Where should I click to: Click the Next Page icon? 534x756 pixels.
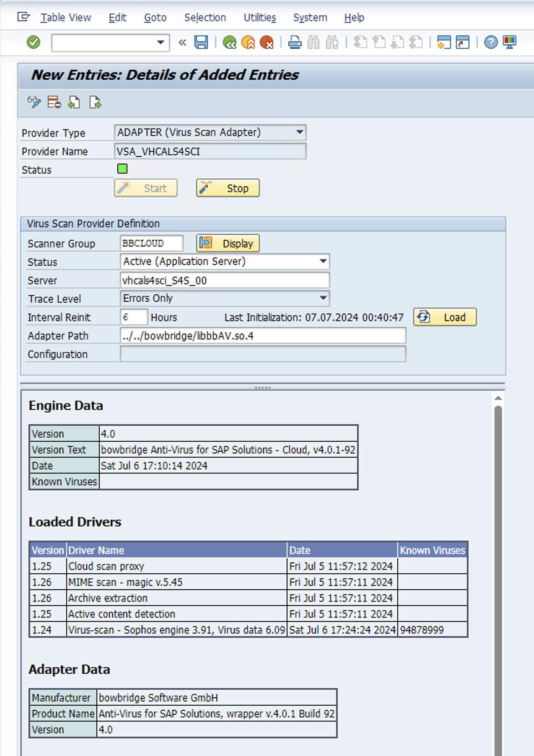click(x=397, y=42)
